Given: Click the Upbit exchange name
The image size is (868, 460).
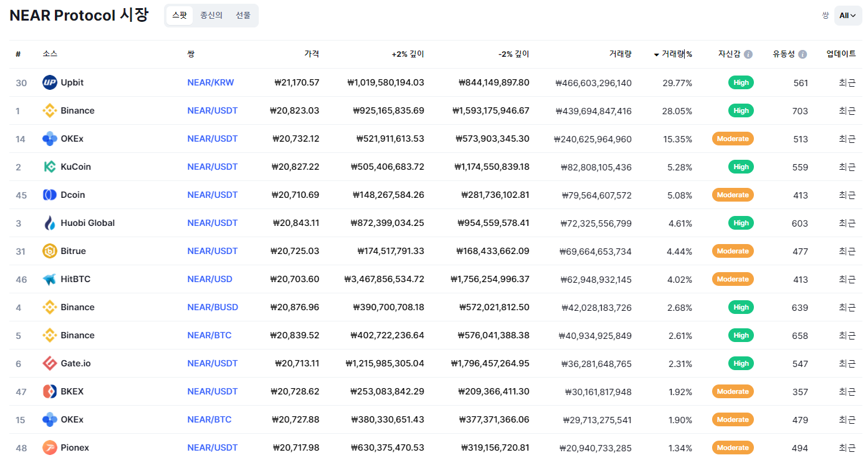Looking at the screenshot, I should tap(72, 82).
